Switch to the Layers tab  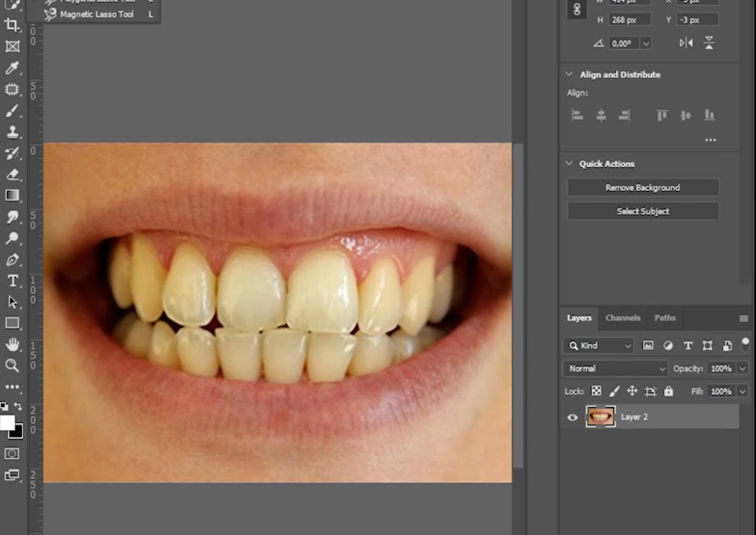579,317
